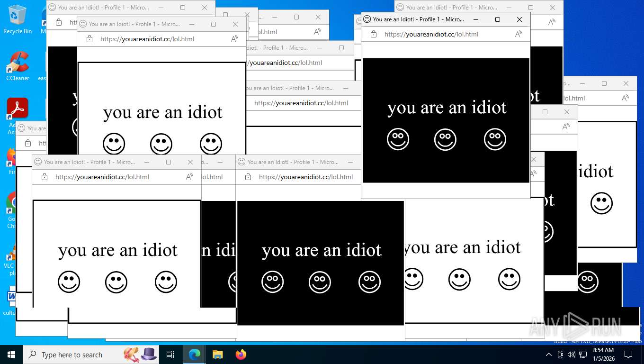Minimize the active black-page window
This screenshot has width=644, height=364.
click(476, 19)
